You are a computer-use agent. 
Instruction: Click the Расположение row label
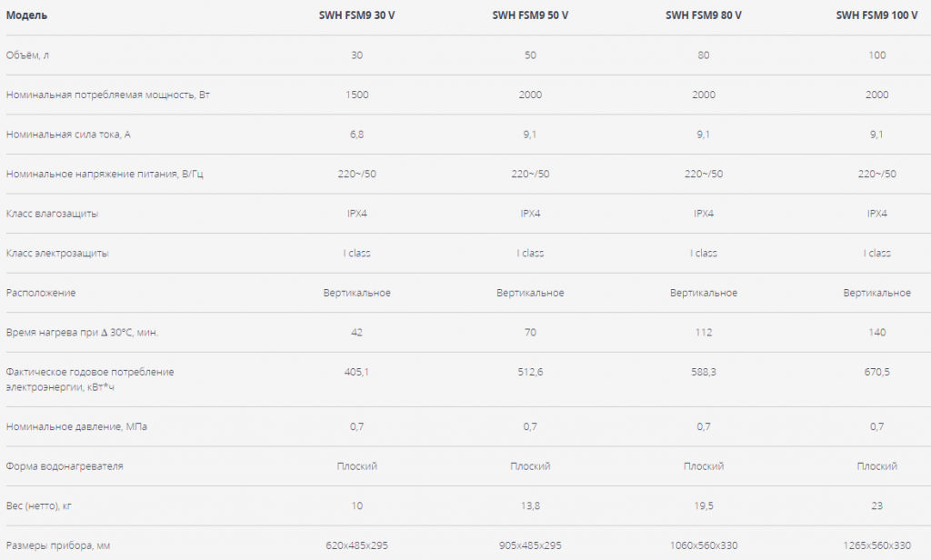click(41, 293)
